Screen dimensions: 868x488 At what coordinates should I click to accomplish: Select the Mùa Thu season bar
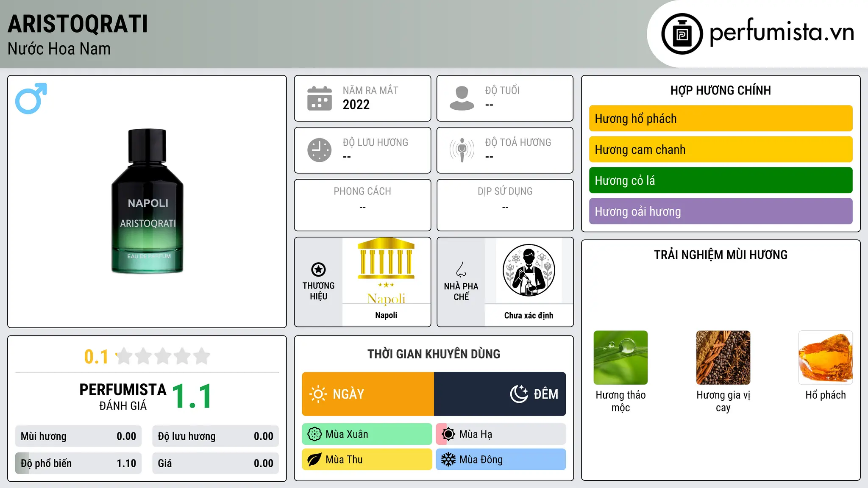tap(367, 460)
